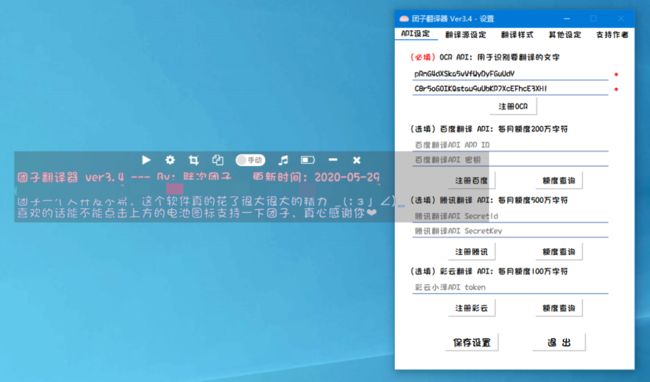Click the red title line in translator bar

pos(199,177)
